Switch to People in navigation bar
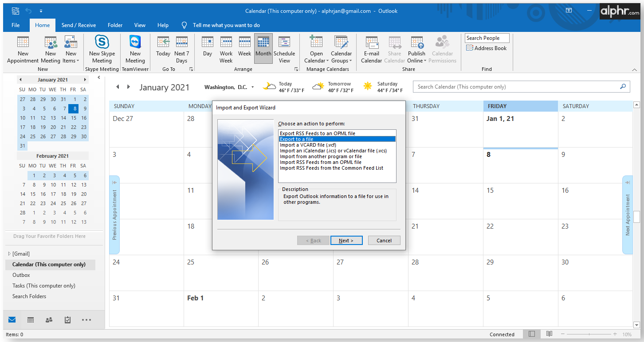The image size is (644, 342). (49, 319)
